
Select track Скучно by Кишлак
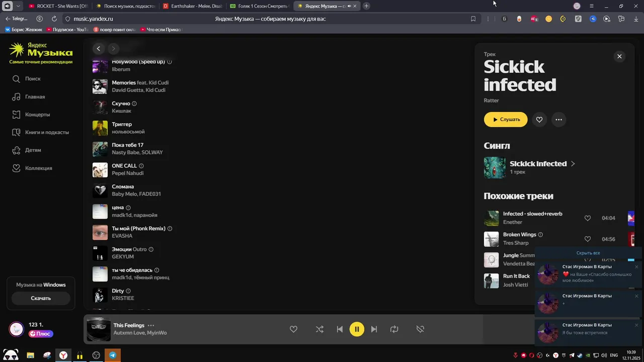(121, 104)
